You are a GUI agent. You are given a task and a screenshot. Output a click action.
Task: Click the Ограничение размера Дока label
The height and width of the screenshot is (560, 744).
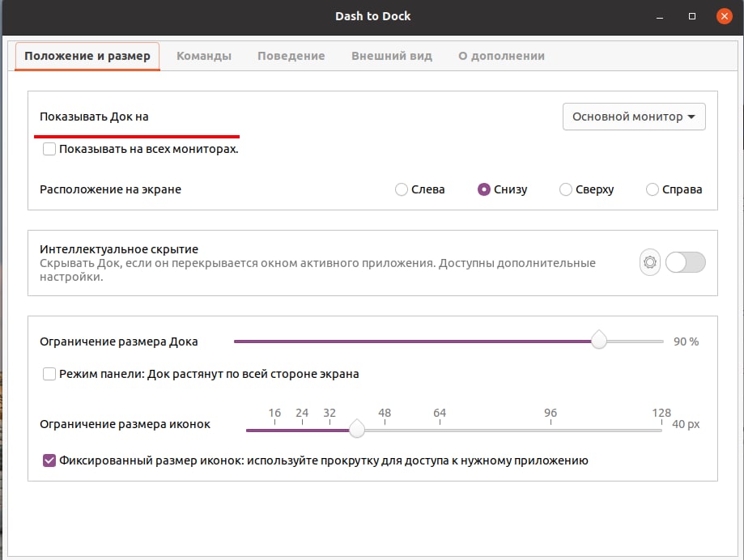pyautogui.click(x=119, y=342)
